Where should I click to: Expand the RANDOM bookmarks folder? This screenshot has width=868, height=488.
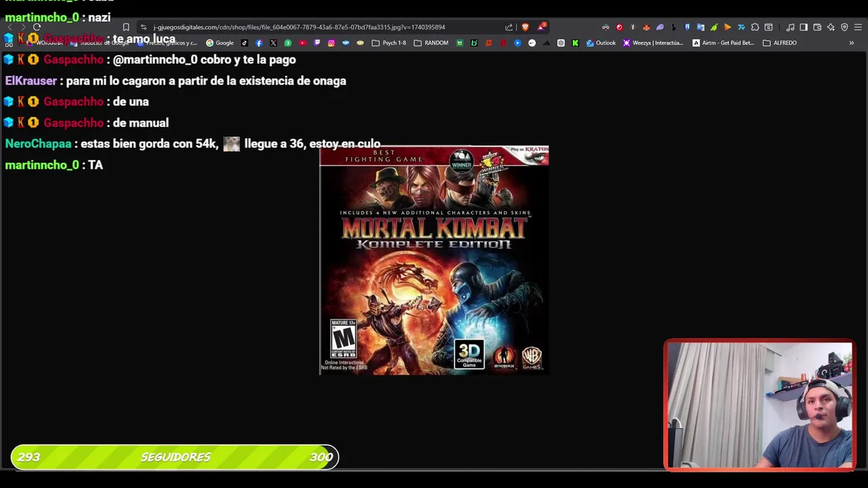pyautogui.click(x=431, y=43)
